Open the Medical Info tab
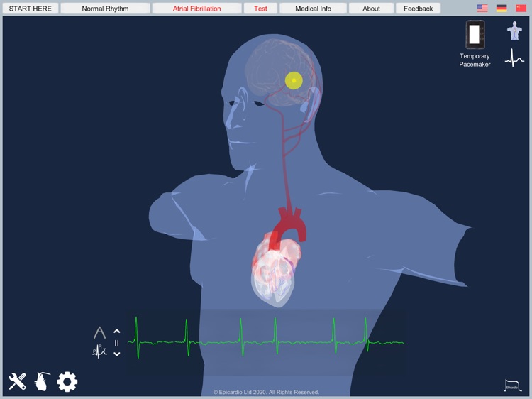Viewport: 532px width, 399px height. click(313, 9)
